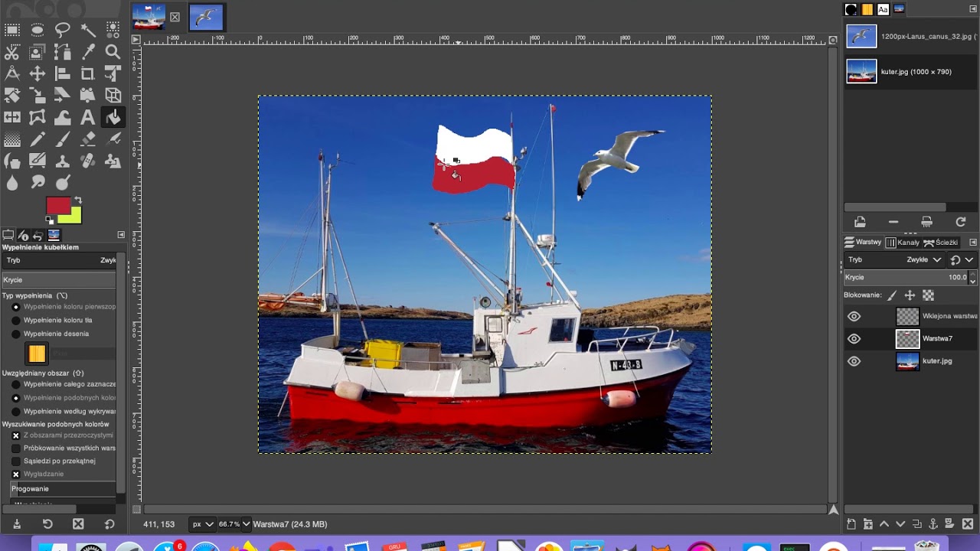Select the Free Select lasso tool
Image resolution: width=980 pixels, height=551 pixels.
[63, 30]
